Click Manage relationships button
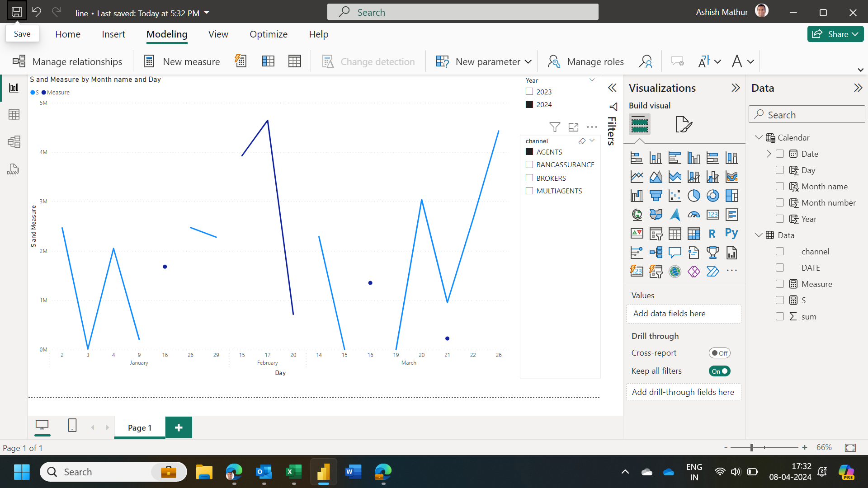 coord(67,61)
